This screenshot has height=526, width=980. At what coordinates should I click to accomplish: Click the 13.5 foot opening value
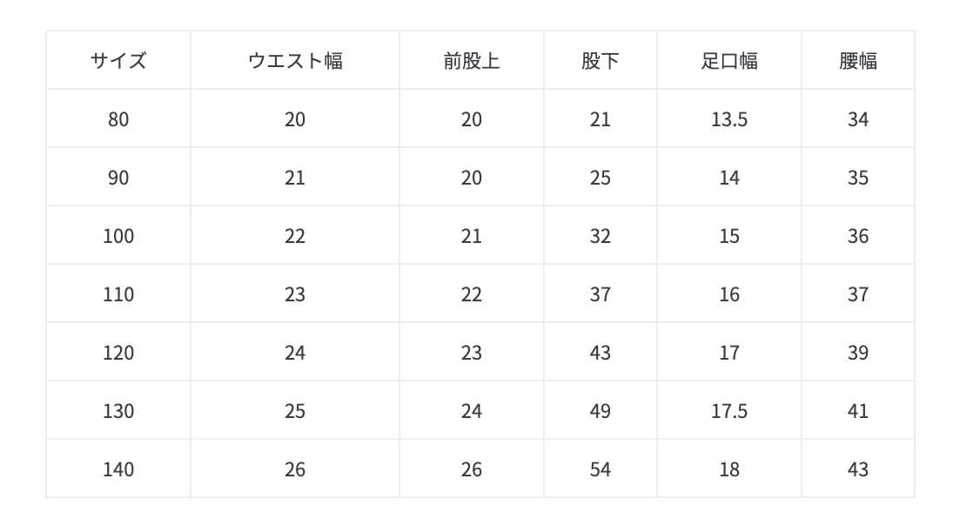click(x=728, y=118)
